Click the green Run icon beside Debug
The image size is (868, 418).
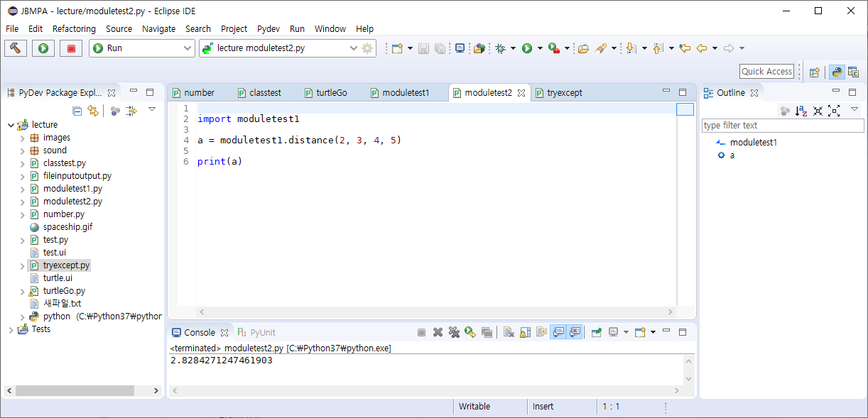[x=527, y=48]
